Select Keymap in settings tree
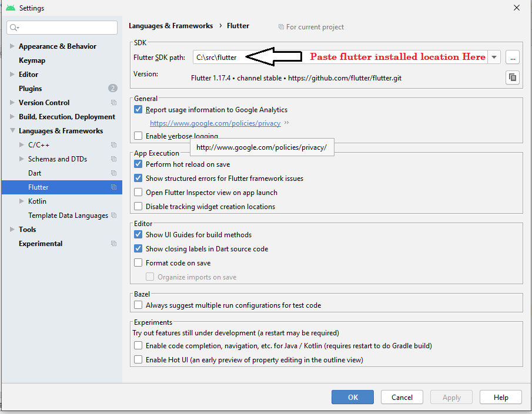Screen dimensions: 532x414 (x=32, y=60)
